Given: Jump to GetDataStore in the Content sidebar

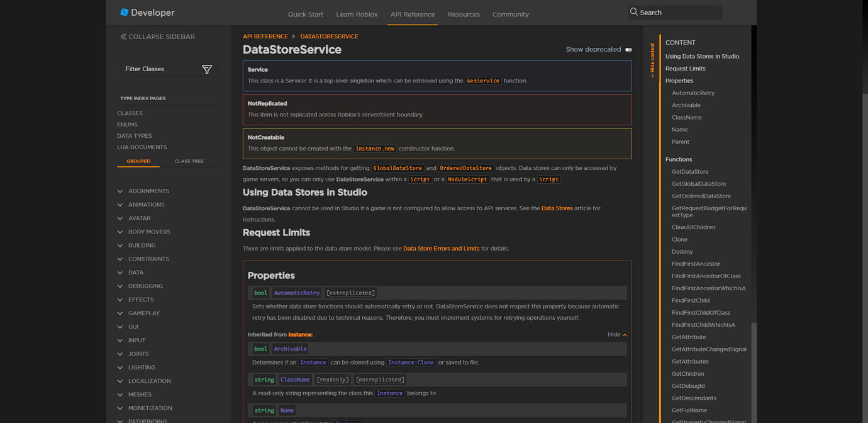Looking at the screenshot, I should 691,171.
